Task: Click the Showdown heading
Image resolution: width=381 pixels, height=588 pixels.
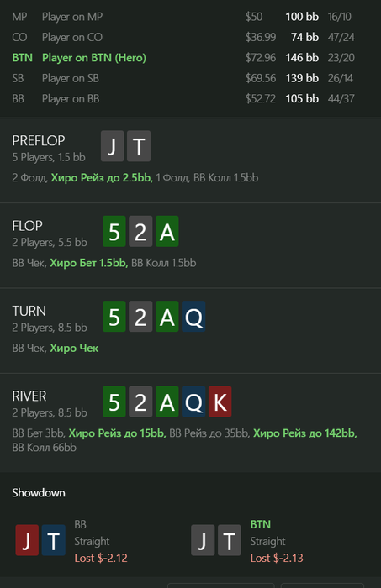Action: point(39,493)
